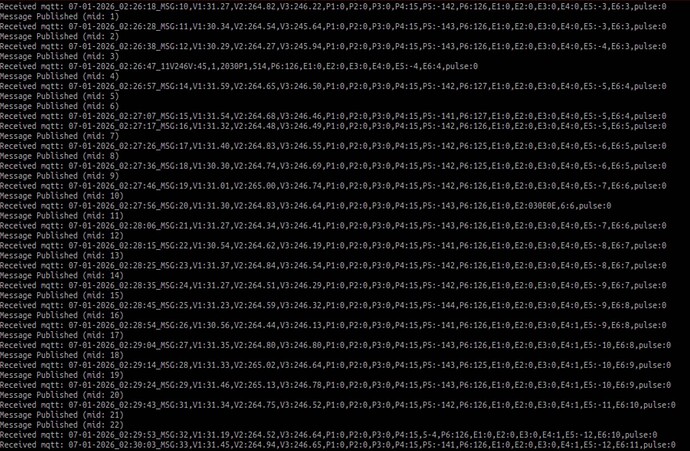Click the received mqtt line with MSG:19
The image size is (690, 451).
click(x=333, y=186)
